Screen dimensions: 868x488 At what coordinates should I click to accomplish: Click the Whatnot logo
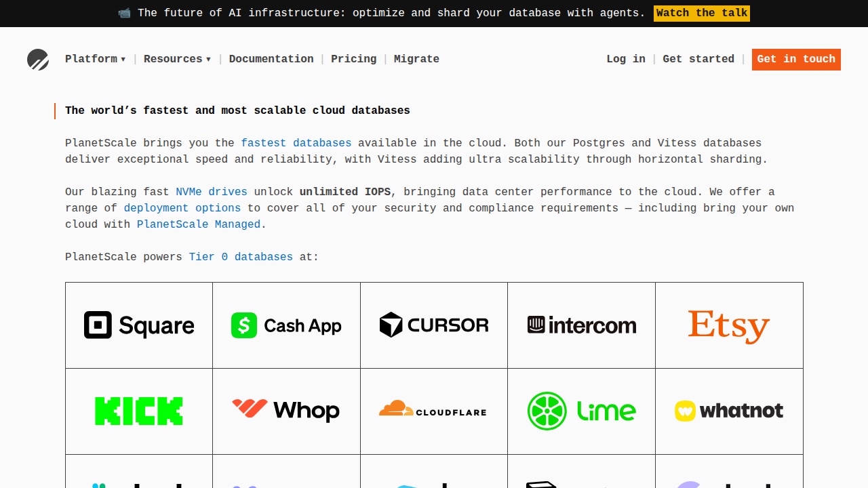[729, 411]
